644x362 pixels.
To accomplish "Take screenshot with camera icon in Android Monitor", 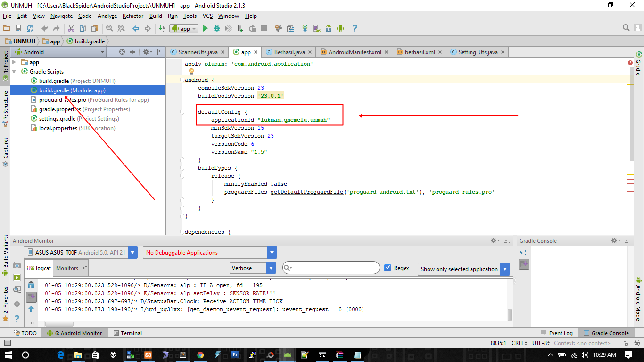I will pyautogui.click(x=17, y=266).
